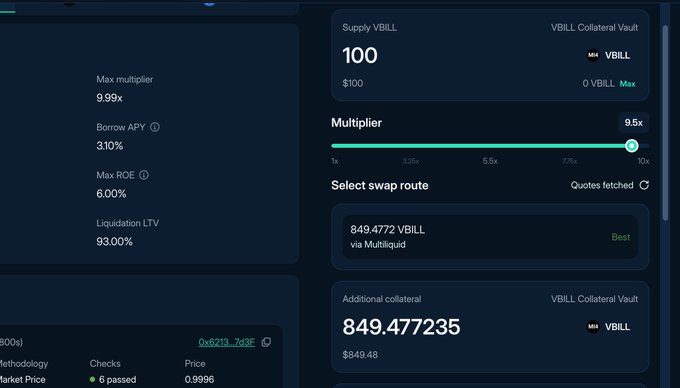This screenshot has height=388, width=680.
Task: Click the Liquidation LTV label
Action: click(x=128, y=223)
